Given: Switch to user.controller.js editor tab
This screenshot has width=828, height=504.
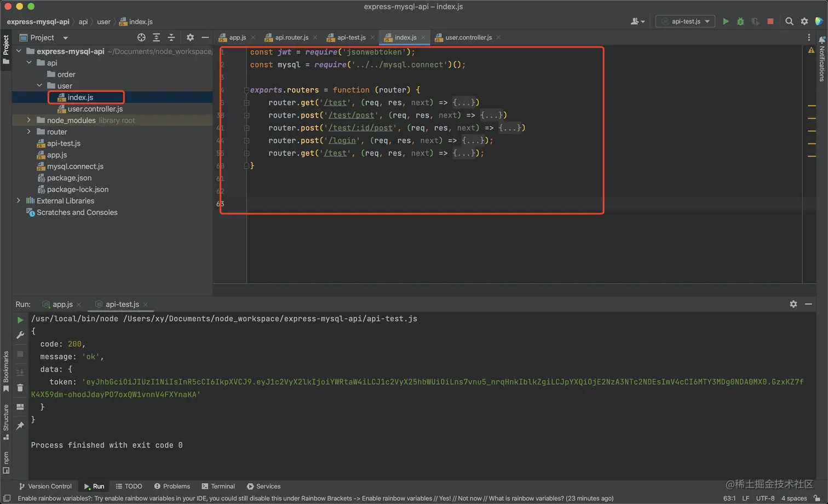Looking at the screenshot, I should [468, 37].
